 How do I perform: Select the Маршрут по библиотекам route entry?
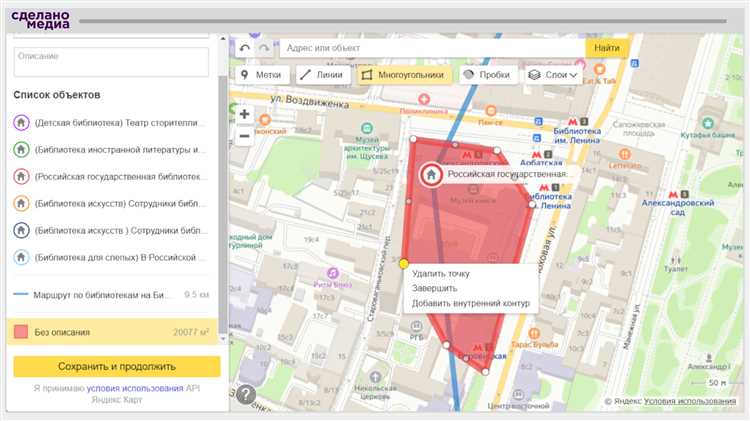point(112,295)
